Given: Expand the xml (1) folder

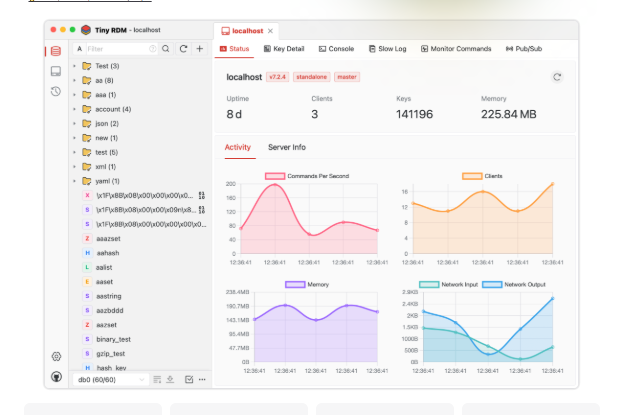Looking at the screenshot, I should [75, 166].
